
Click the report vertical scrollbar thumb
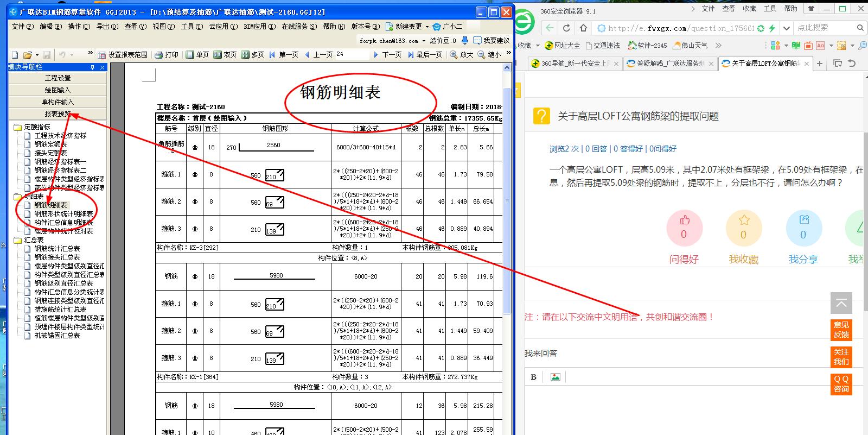click(x=507, y=201)
